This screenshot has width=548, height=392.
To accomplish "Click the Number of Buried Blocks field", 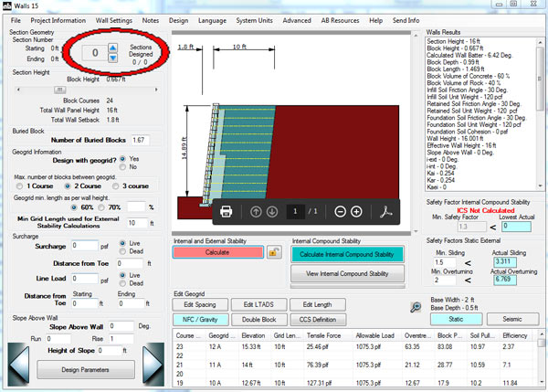I will coord(141,140).
